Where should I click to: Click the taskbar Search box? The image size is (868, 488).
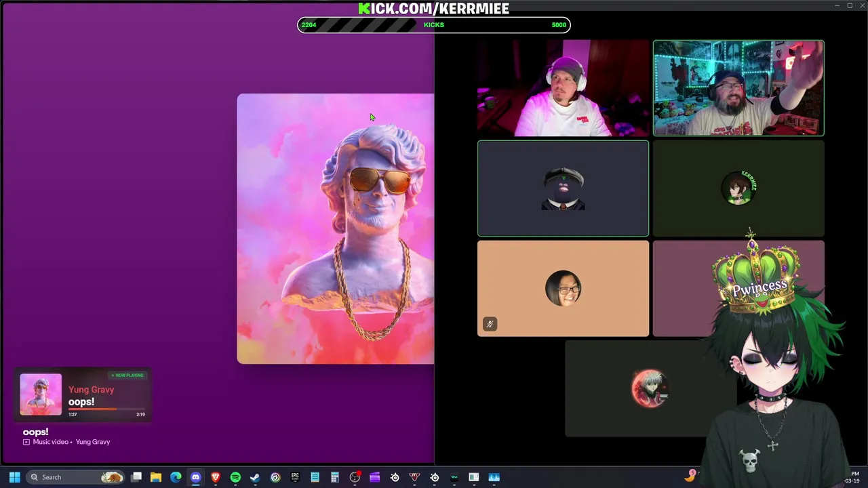point(77,477)
